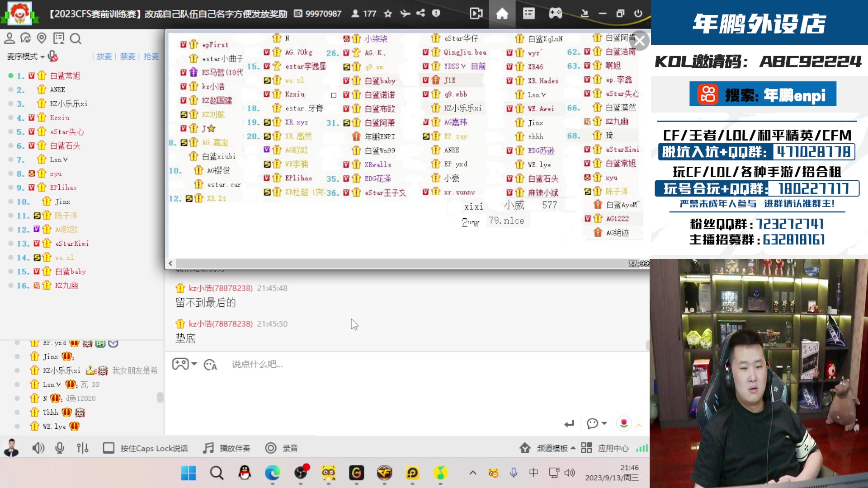Send a flower gift icon
Image resolution: width=868 pixels, height=488 pixels.
(624, 423)
